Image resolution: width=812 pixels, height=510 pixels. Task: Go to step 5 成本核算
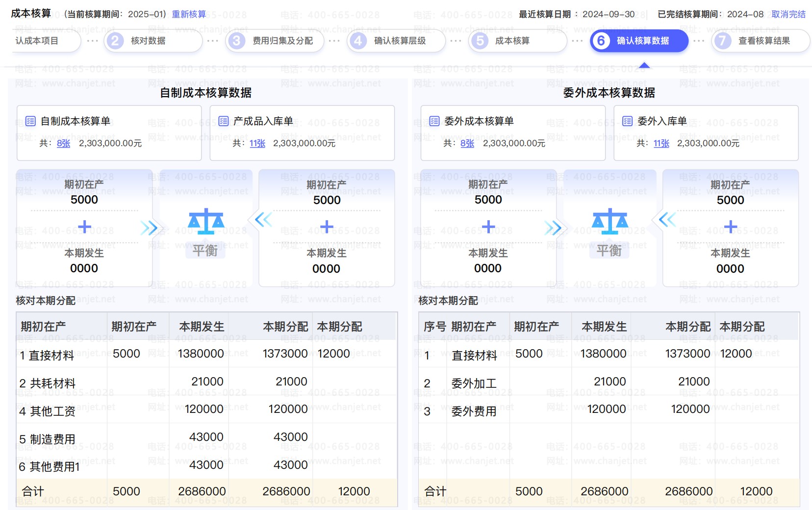pos(518,41)
